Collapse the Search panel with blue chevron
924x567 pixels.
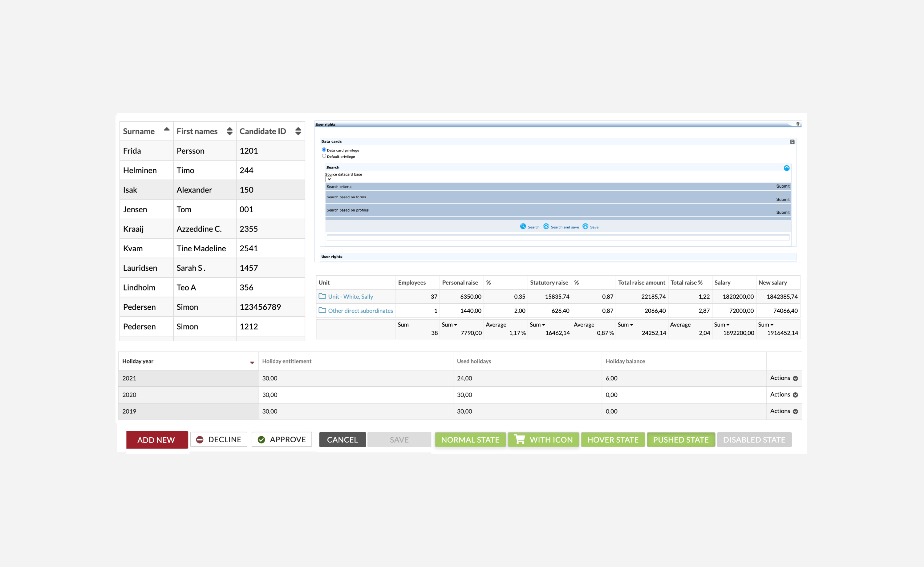coord(786,168)
